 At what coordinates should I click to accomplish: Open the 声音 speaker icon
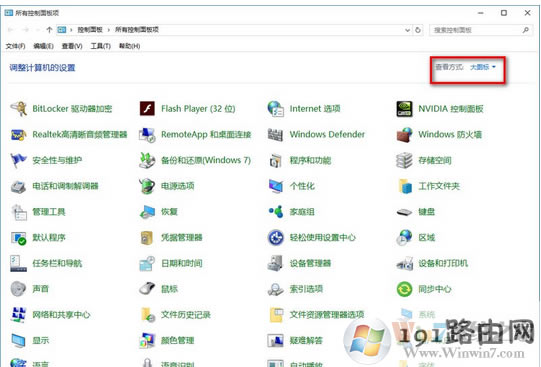tap(18, 289)
